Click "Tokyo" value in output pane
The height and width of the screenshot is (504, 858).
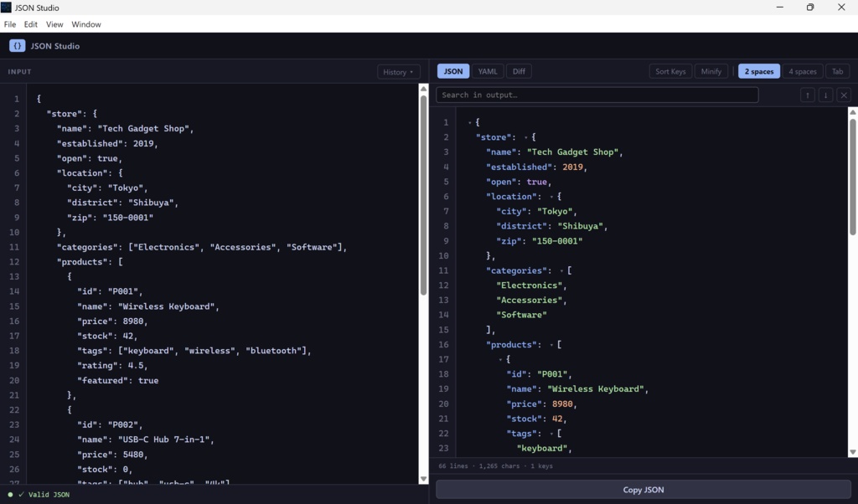tap(555, 211)
